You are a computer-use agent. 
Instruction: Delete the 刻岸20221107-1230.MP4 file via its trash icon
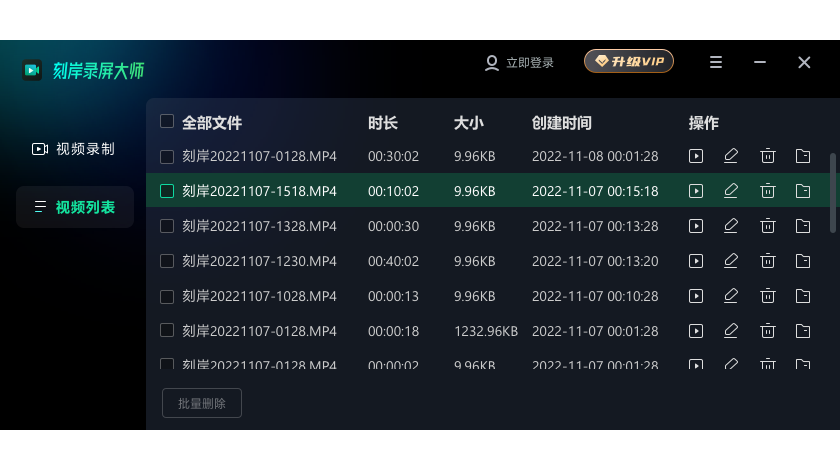tap(767, 261)
